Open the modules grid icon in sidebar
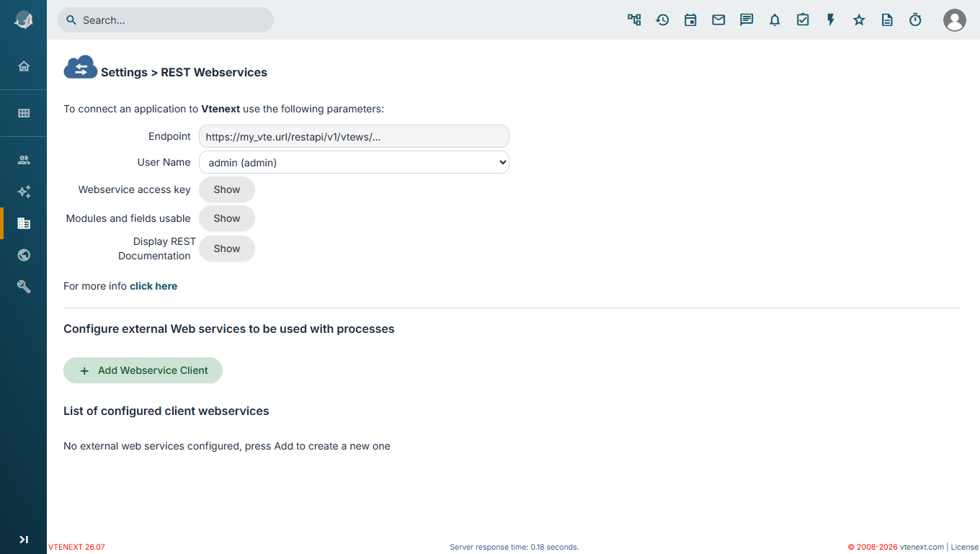980x554 pixels. pos(24,113)
